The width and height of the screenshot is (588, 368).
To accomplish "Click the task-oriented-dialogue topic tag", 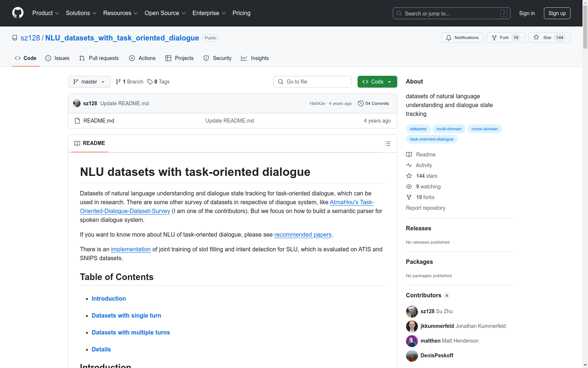I will click(432, 139).
